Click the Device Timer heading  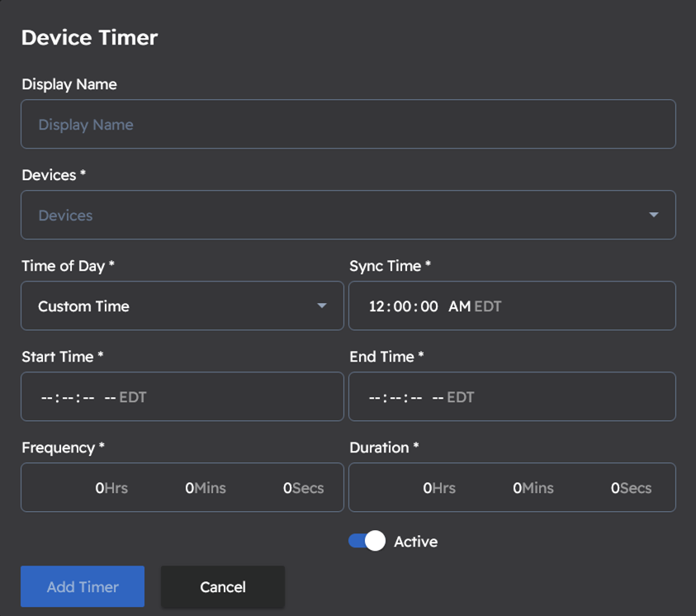[89, 37]
